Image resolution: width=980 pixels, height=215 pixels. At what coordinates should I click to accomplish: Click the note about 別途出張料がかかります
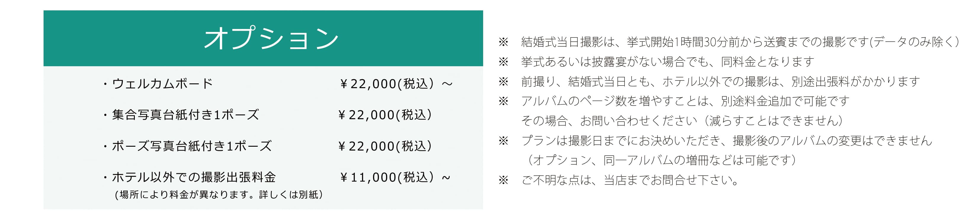point(720,81)
